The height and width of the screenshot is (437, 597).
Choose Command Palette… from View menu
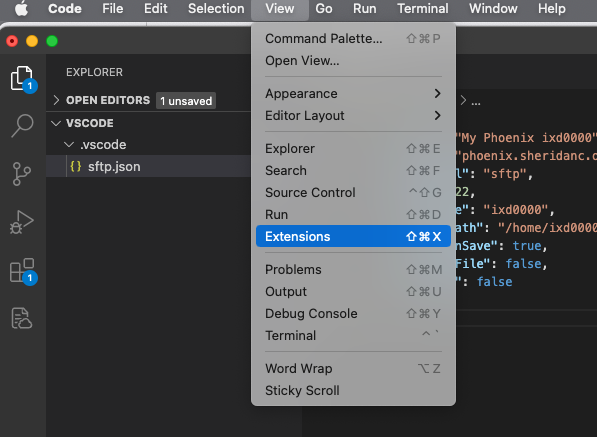pyautogui.click(x=353, y=38)
